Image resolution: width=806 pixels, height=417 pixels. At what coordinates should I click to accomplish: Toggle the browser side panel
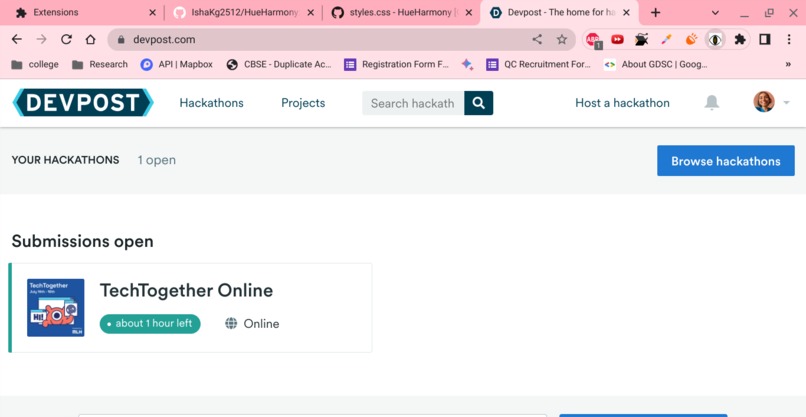point(765,40)
